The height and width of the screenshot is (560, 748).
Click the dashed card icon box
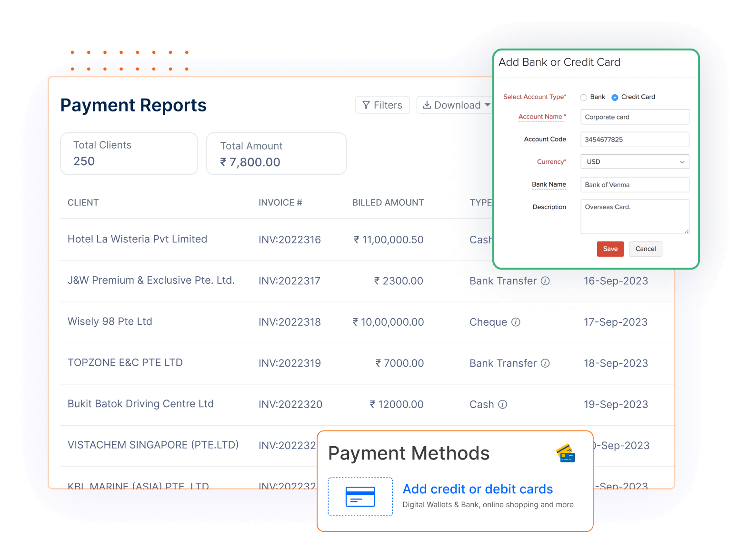[x=360, y=497]
